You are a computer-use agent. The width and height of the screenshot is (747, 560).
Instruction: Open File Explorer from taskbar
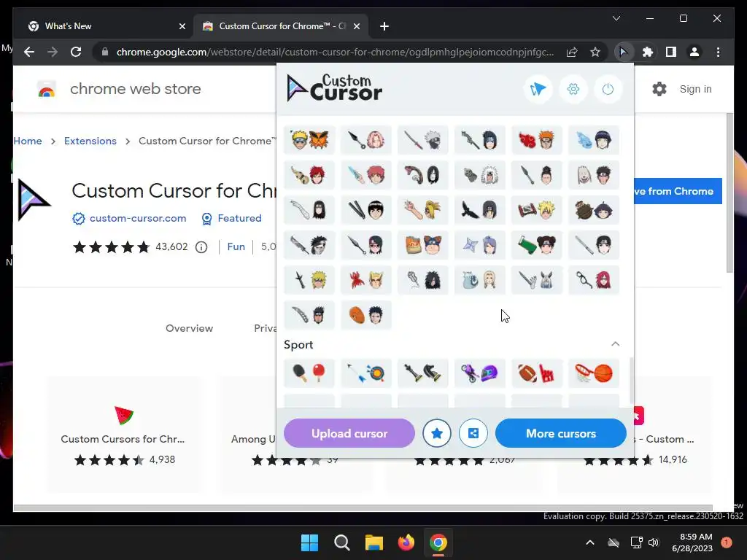(x=374, y=542)
